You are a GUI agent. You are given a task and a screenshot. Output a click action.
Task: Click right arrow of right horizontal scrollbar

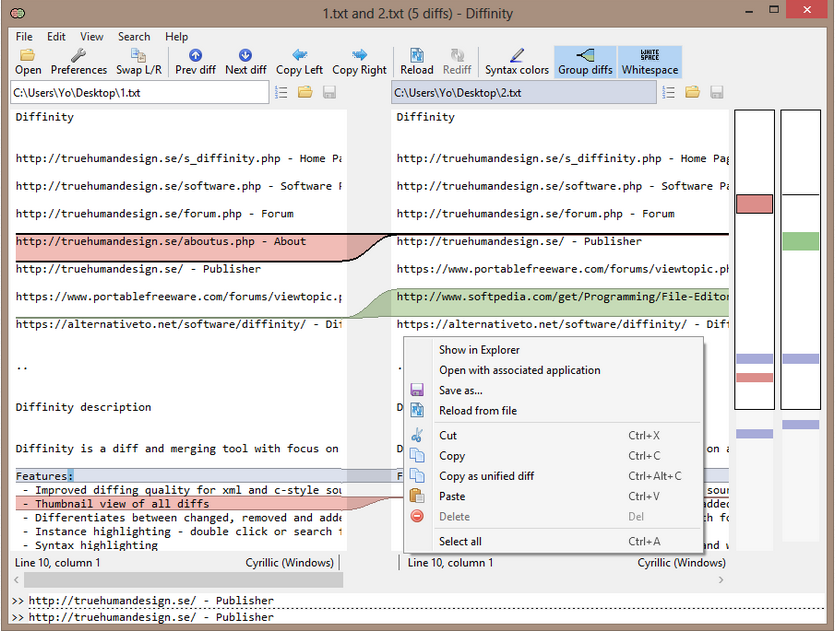pos(721,580)
